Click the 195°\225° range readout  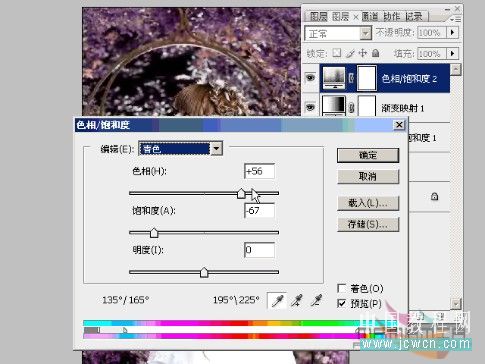coord(236,300)
